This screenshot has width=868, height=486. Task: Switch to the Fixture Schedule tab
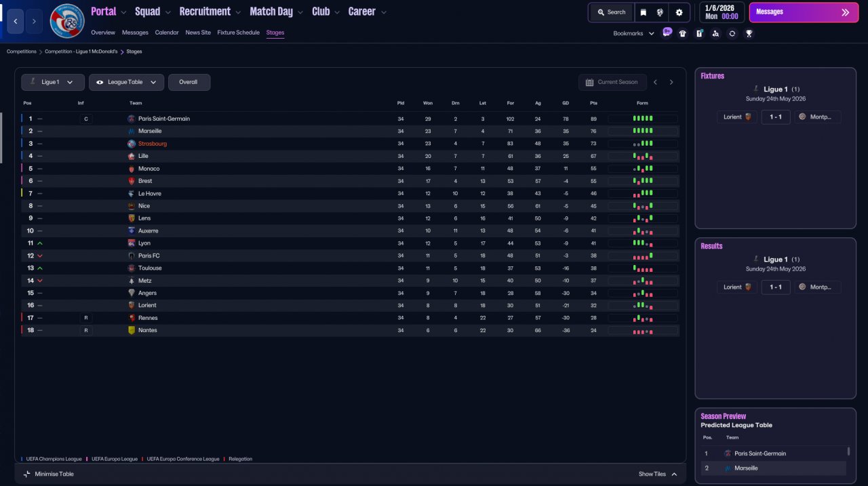tap(239, 33)
